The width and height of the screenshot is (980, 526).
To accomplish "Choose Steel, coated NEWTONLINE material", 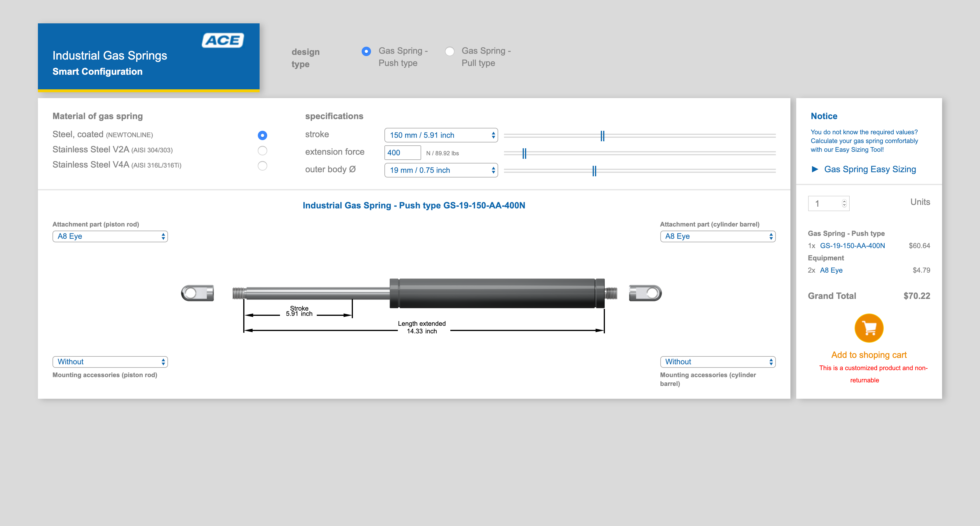I will 262,135.
